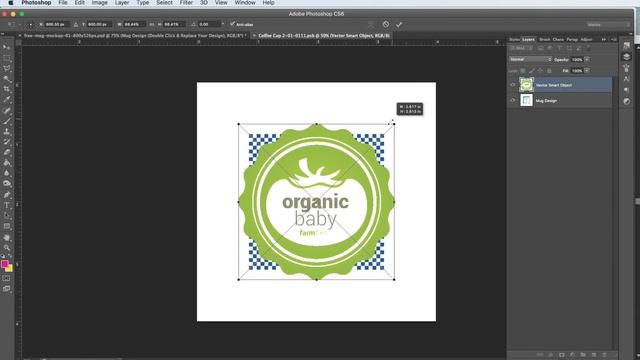
Task: Toggle Quick Mask mode
Action: pos(7,278)
